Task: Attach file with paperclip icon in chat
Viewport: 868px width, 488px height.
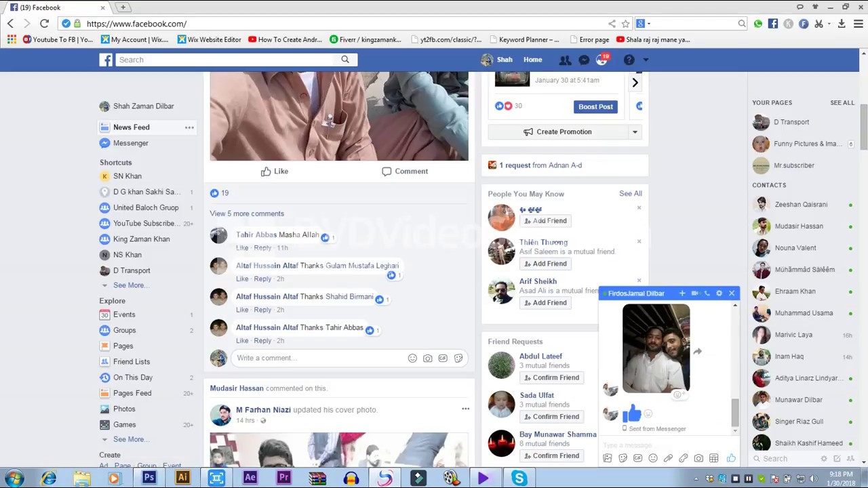Action: (668, 459)
